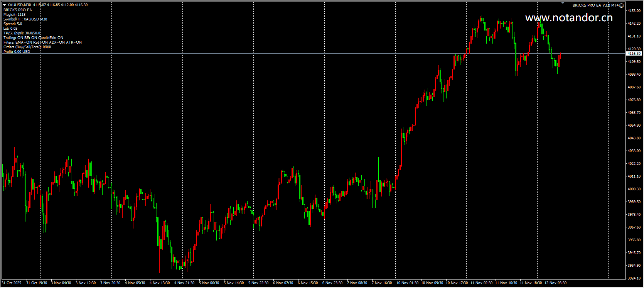644x288 pixels.
Task: Click the 4033.00 price scale label
Action: [634, 151]
